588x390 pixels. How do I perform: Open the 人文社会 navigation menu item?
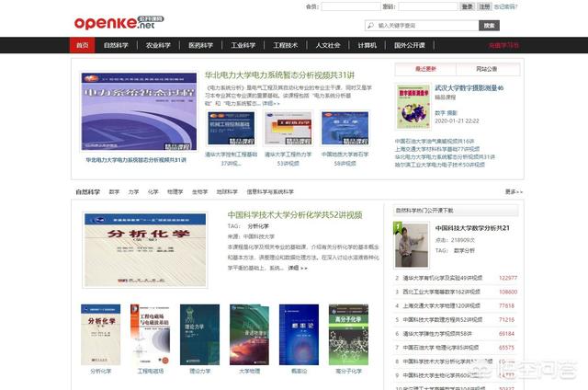328,45
